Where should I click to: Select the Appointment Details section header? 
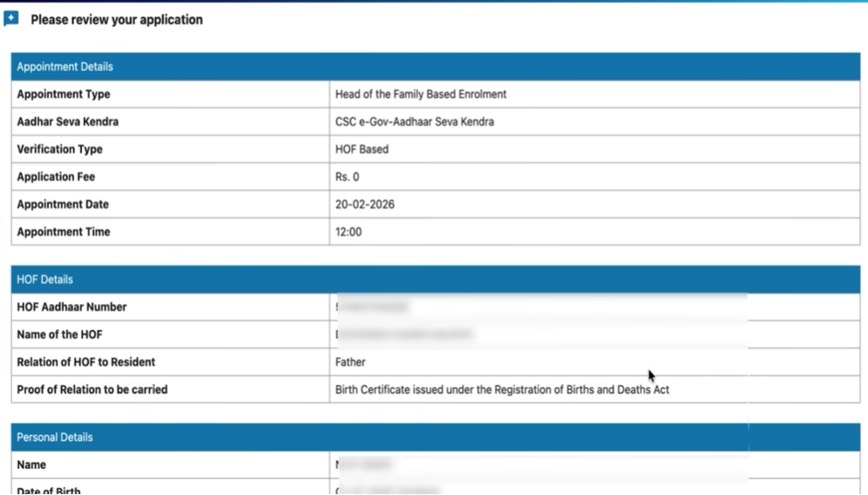(x=65, y=66)
